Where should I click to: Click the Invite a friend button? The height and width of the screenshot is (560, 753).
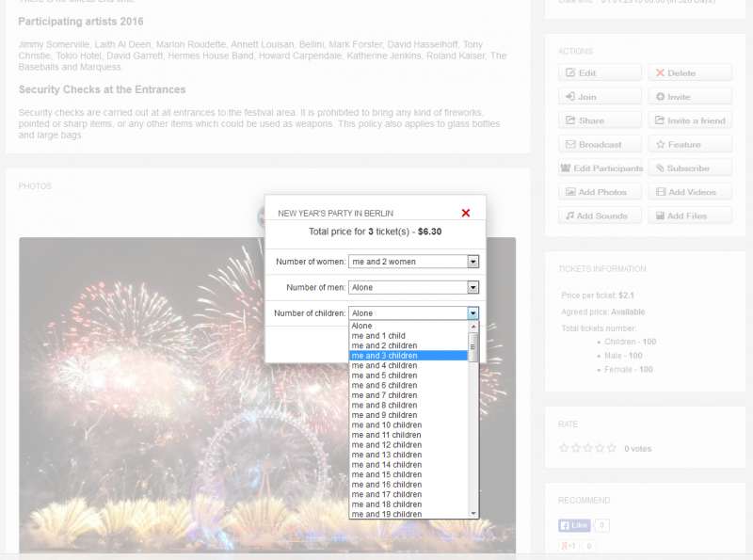click(690, 120)
